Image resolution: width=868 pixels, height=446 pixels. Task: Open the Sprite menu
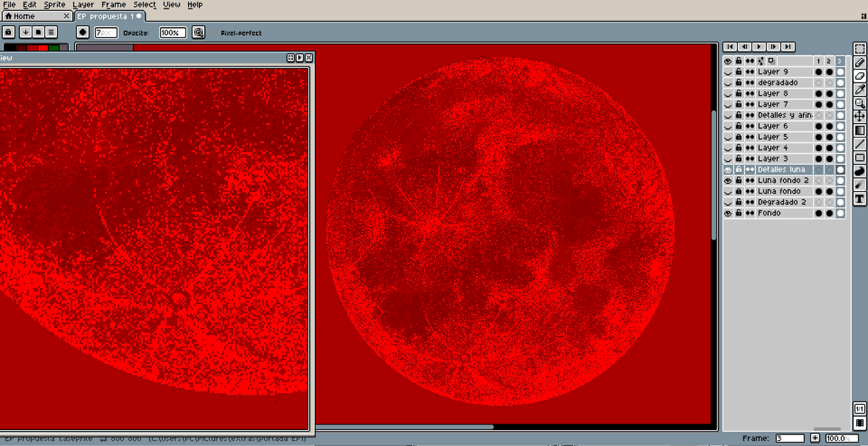click(x=54, y=4)
